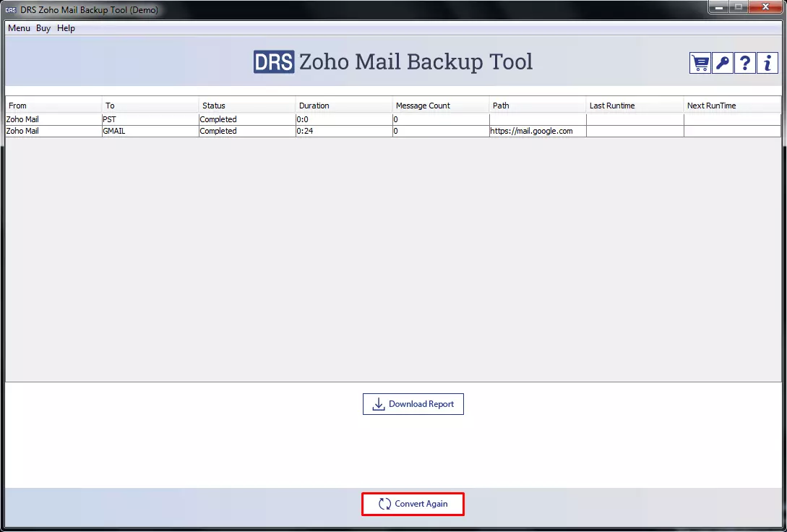Show the info about icon
This screenshot has height=532, width=787.
coord(767,63)
